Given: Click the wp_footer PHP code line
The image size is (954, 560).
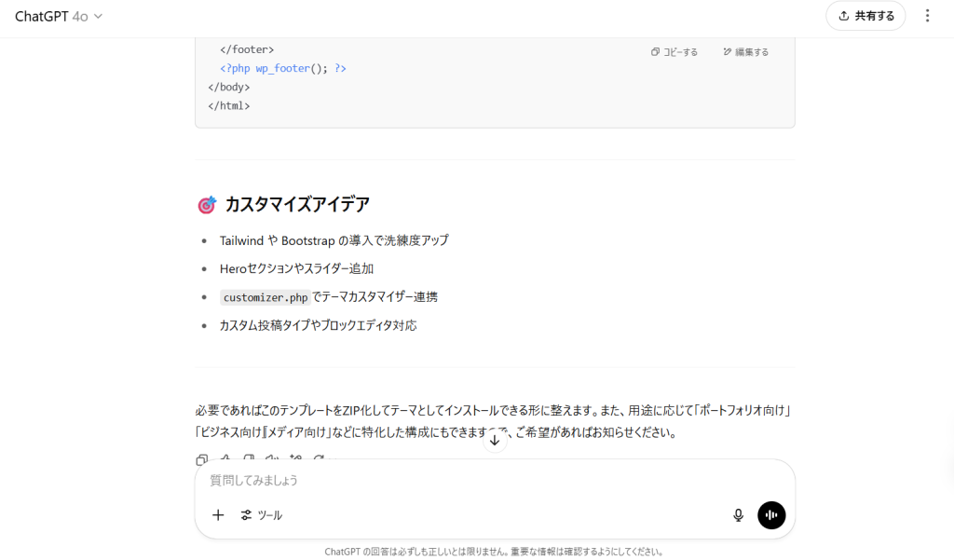Looking at the screenshot, I should coord(282,68).
